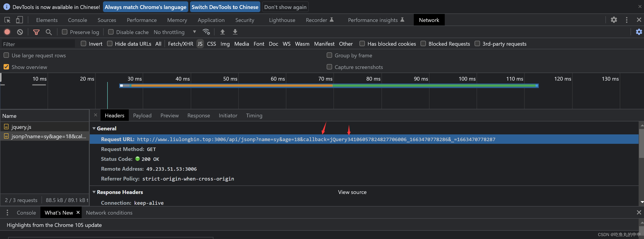
Task: Switch to the Console panel
Action: click(77, 20)
